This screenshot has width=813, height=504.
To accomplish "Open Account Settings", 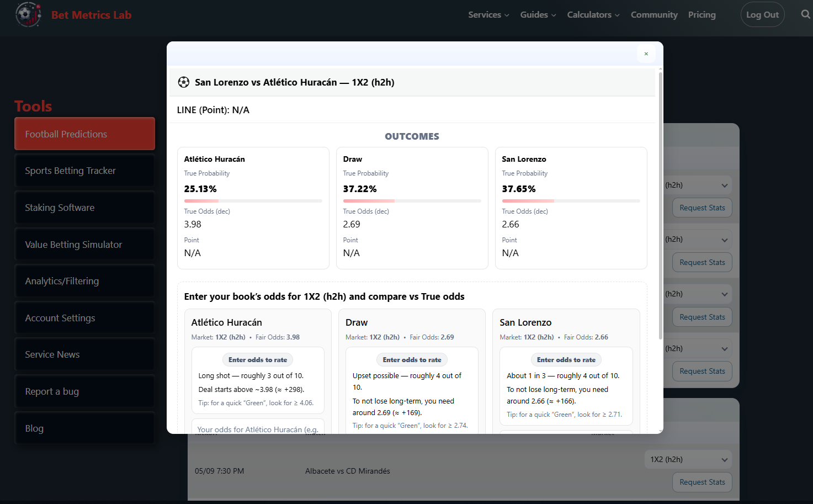I will point(84,318).
